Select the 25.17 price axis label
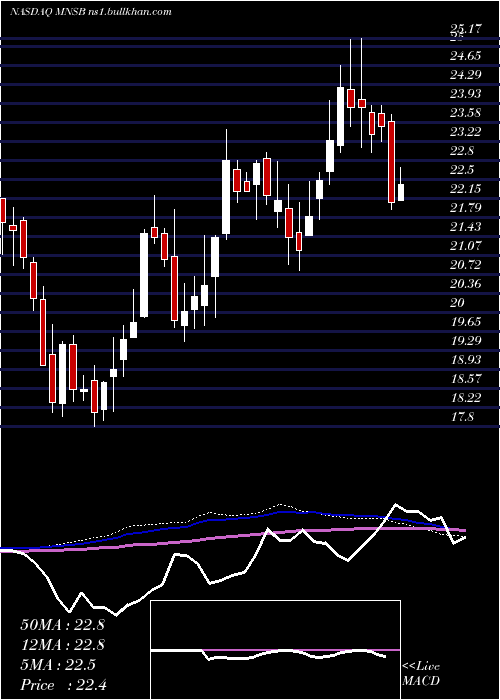Screen dimensions: 500x700 (466, 29)
